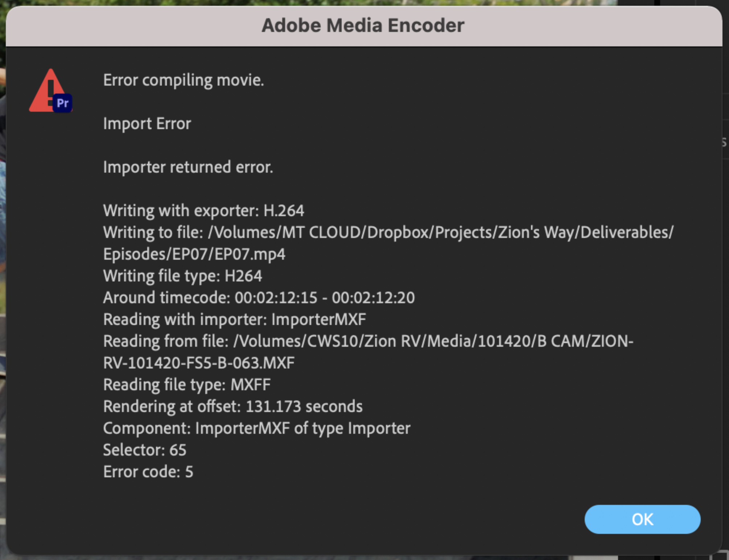Click the "Rendering at offset" 131.173 seconds line
This screenshot has height=560, width=729.
233,407
